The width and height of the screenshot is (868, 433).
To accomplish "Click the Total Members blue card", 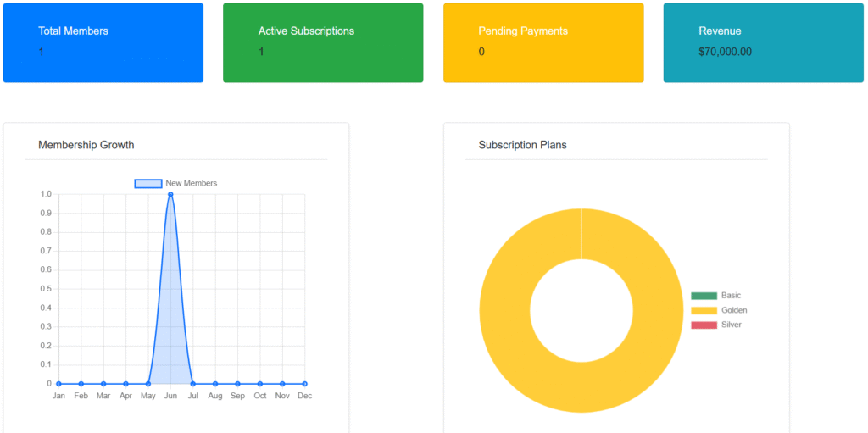I will pos(103,42).
